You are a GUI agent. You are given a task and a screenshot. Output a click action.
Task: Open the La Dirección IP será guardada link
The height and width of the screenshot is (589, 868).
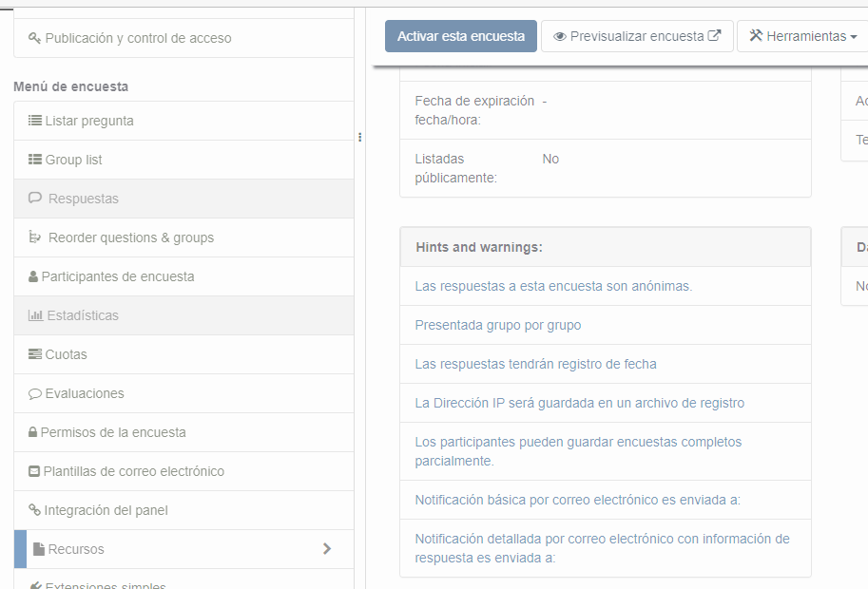click(x=579, y=403)
